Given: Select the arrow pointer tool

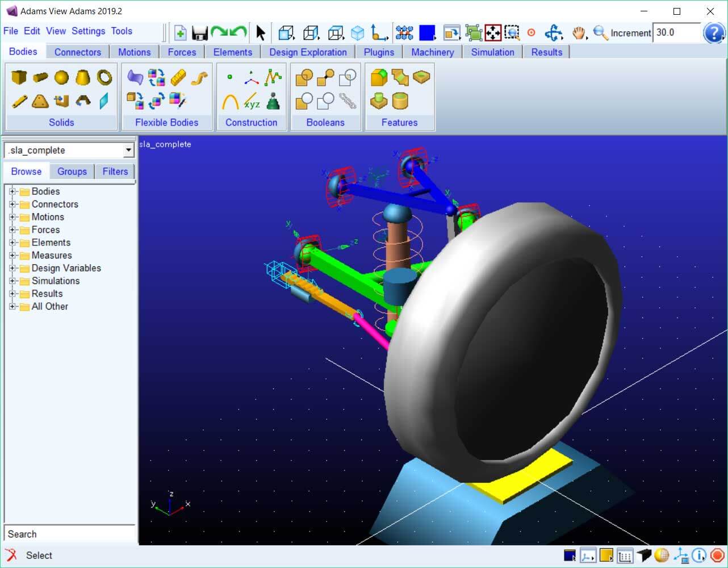Looking at the screenshot, I should (261, 33).
